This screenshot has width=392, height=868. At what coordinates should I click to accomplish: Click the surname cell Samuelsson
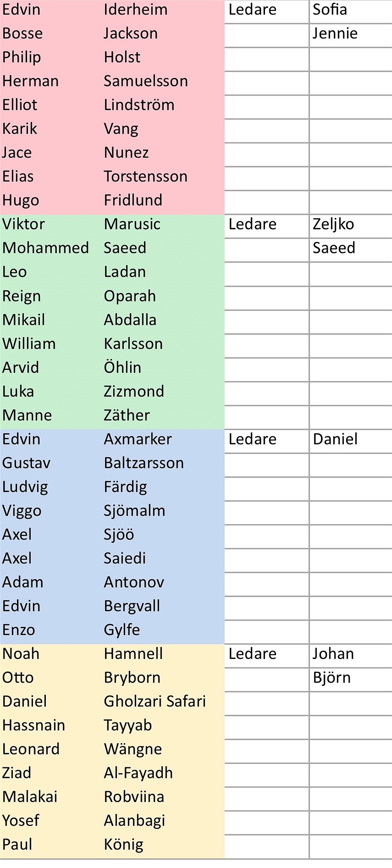[x=146, y=81]
